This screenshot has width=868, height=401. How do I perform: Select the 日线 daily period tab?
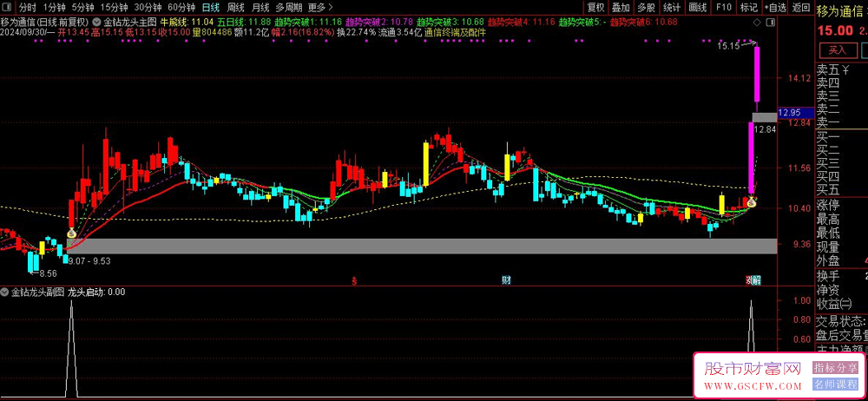coord(210,7)
